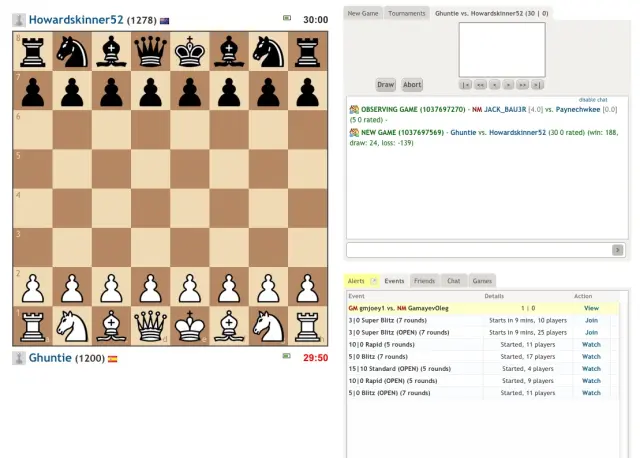Click the white king on e1
Image resolution: width=640 pixels, height=458 pixels.
click(x=189, y=325)
